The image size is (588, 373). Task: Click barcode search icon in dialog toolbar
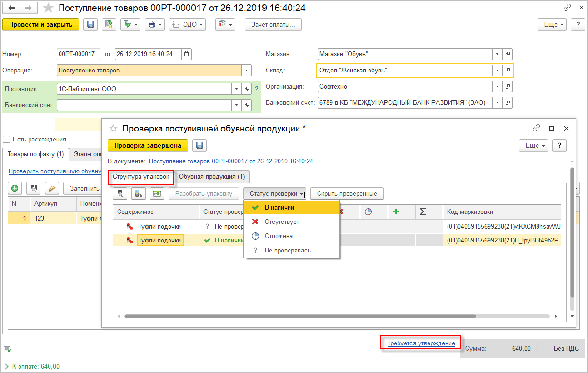click(x=120, y=193)
